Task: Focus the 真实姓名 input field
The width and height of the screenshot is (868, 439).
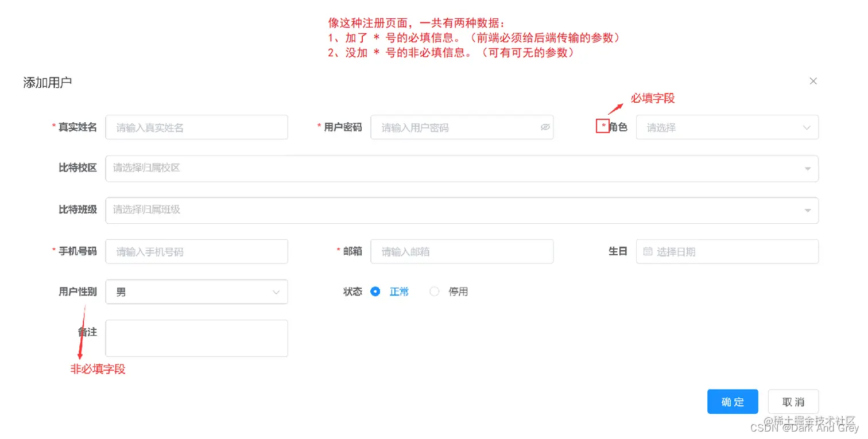Action: coord(196,127)
